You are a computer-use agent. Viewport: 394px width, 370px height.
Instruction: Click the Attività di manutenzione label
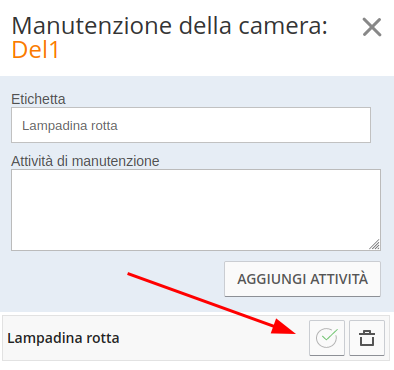pyautogui.click(x=85, y=161)
